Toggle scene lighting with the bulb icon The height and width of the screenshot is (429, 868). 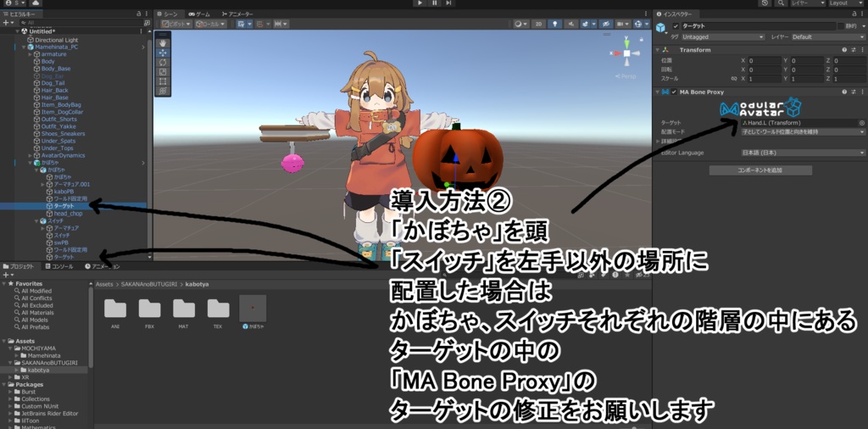click(x=555, y=24)
